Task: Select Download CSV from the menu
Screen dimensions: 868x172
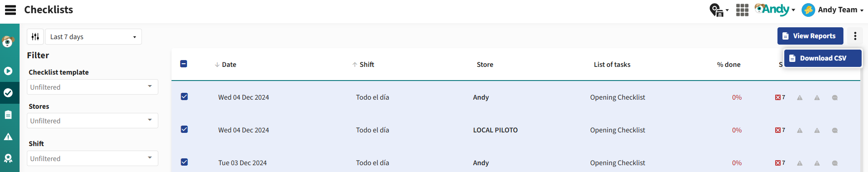Action: (x=823, y=58)
